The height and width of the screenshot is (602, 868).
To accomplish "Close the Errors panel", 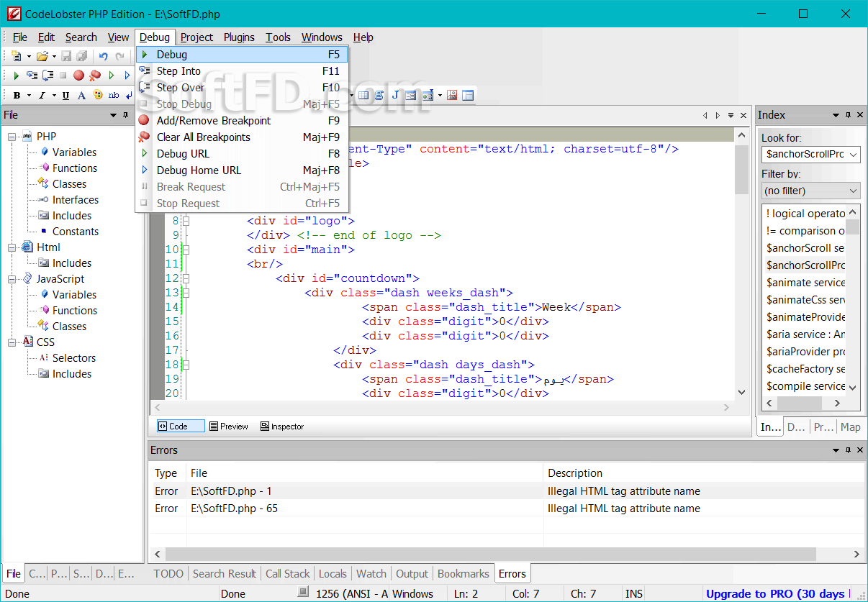I will pyautogui.click(x=860, y=450).
